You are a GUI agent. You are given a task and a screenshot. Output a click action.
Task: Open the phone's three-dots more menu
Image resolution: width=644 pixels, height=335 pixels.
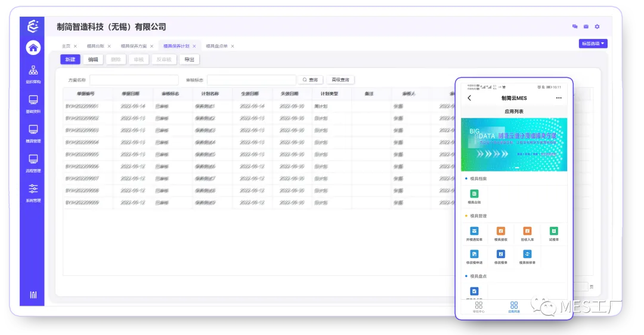[559, 98]
